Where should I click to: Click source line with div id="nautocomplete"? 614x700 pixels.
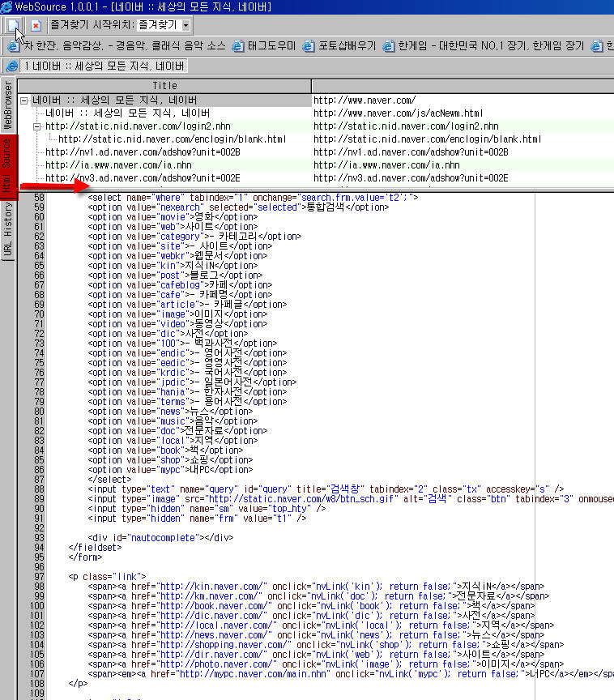pos(160,538)
